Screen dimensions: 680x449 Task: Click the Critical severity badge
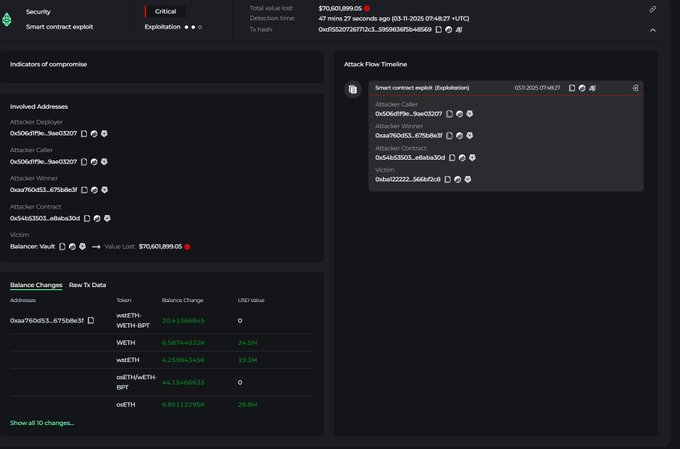coord(165,11)
